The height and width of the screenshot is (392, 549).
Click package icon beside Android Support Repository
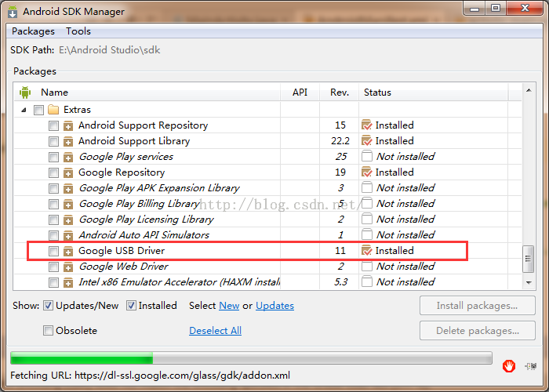coord(68,125)
